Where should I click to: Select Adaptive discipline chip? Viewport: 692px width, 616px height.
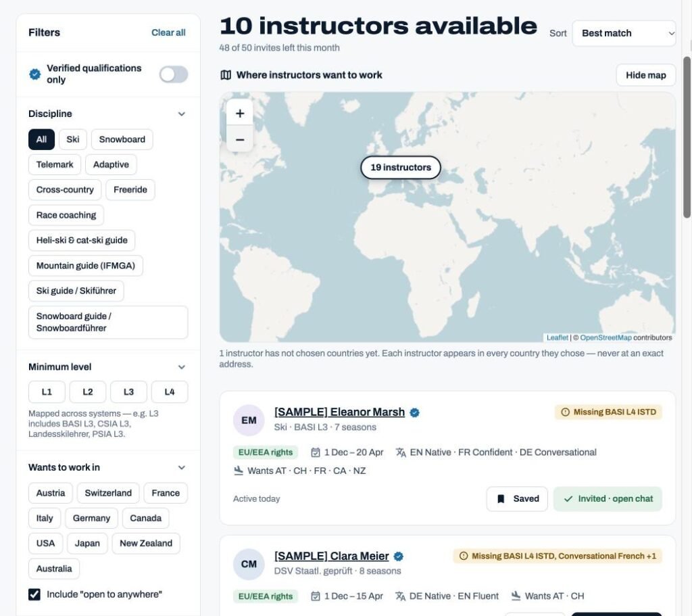pyautogui.click(x=111, y=165)
